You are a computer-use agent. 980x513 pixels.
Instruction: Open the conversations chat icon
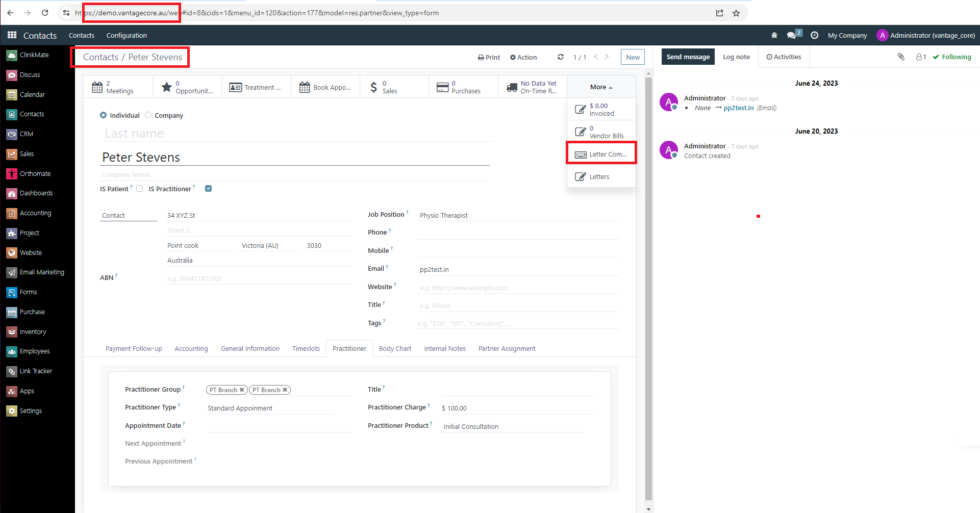[x=792, y=35]
